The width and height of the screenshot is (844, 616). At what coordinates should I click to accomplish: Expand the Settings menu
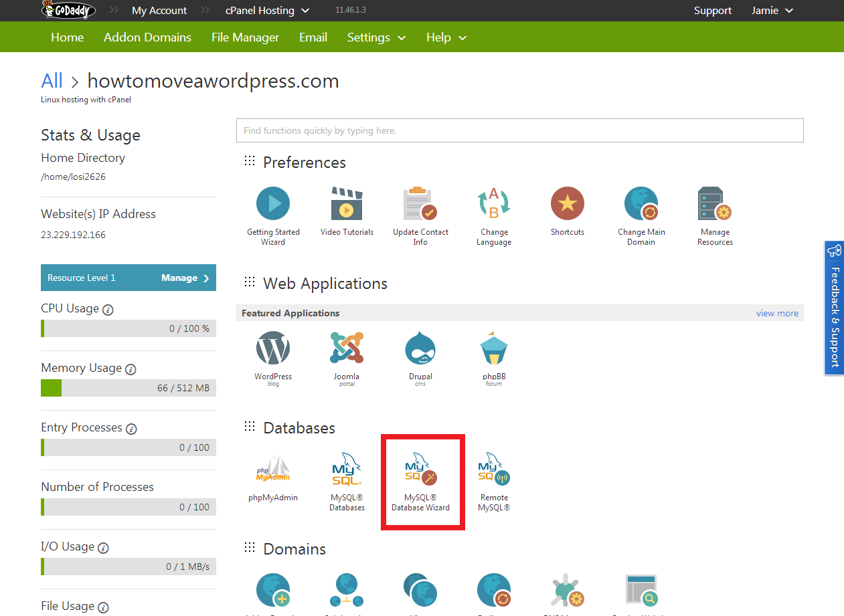(x=376, y=37)
